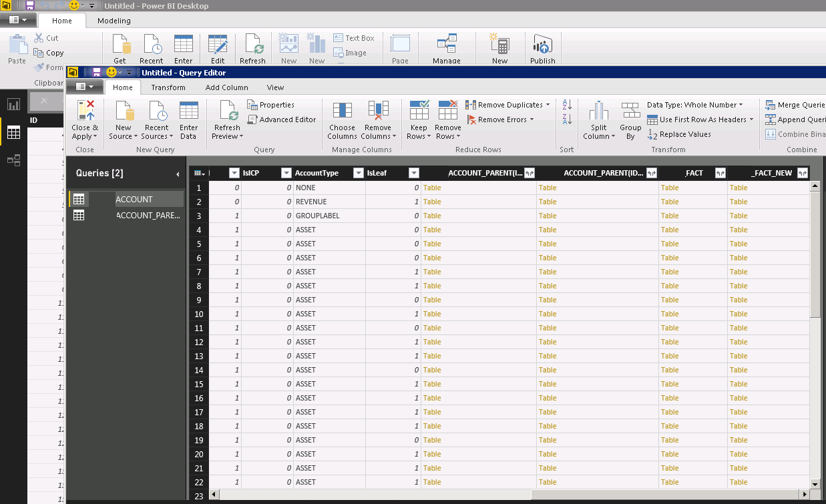
Task: Select Home tab in Query Editor
Action: pyautogui.click(x=123, y=87)
